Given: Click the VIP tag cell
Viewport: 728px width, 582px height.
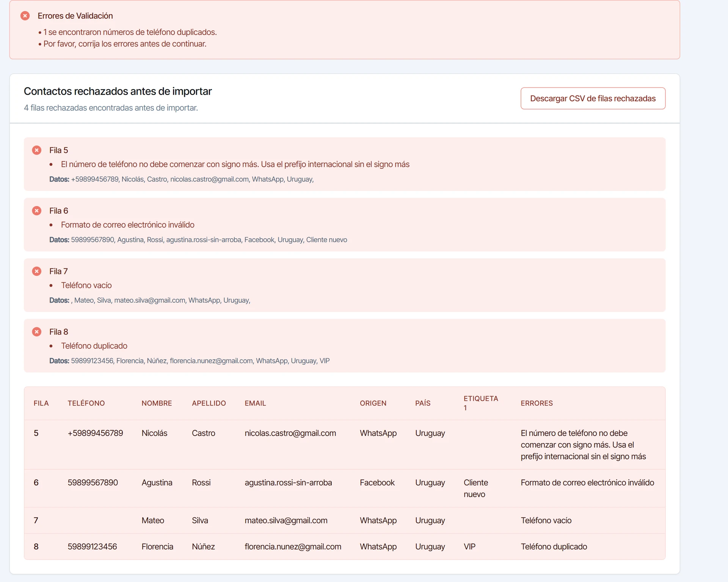Looking at the screenshot, I should click(469, 547).
